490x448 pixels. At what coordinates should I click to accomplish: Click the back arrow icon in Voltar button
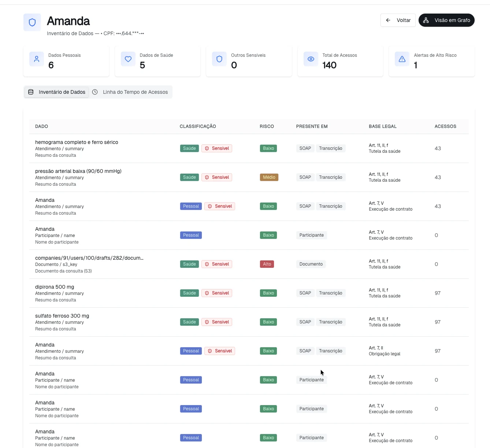point(388,20)
